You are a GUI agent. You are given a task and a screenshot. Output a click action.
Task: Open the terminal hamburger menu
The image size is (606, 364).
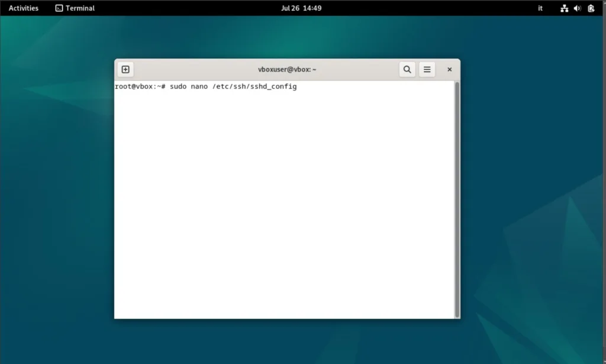tap(427, 70)
